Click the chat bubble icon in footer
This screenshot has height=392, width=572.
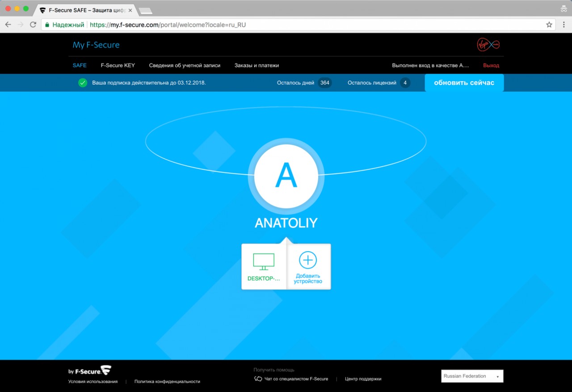[x=258, y=379]
